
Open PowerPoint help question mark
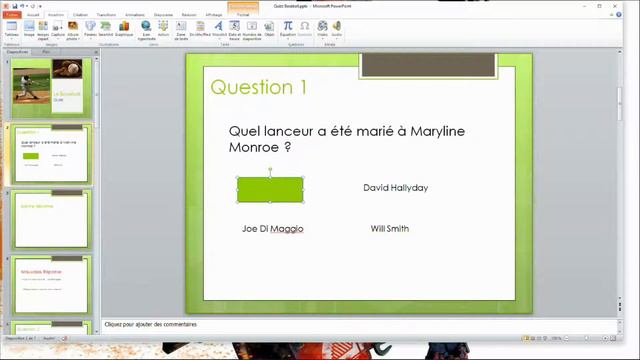pyautogui.click(x=619, y=15)
